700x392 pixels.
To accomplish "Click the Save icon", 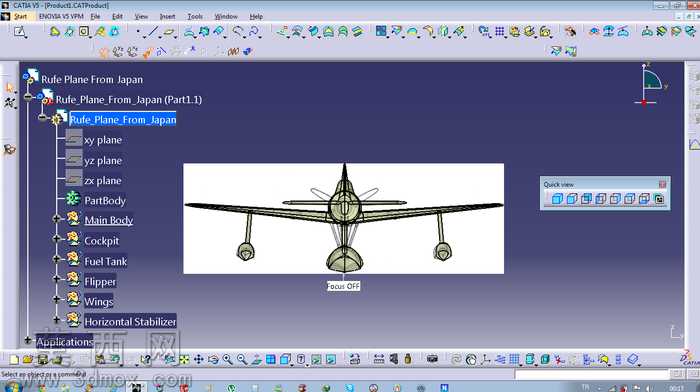I will coord(43,359).
